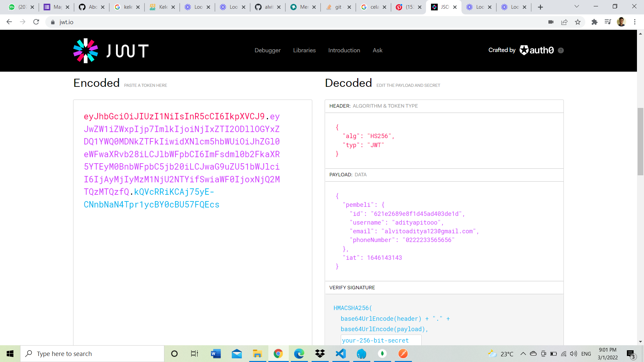The image size is (644, 362).
Task: Click the browser forward arrow
Action: tap(22, 22)
